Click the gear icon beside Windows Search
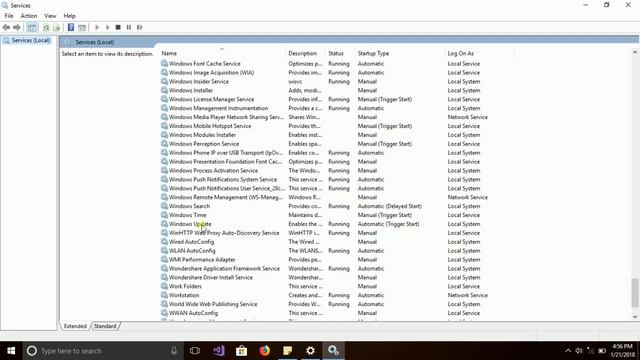Screen dimensions: 640x360 pyautogui.click(x=164, y=206)
